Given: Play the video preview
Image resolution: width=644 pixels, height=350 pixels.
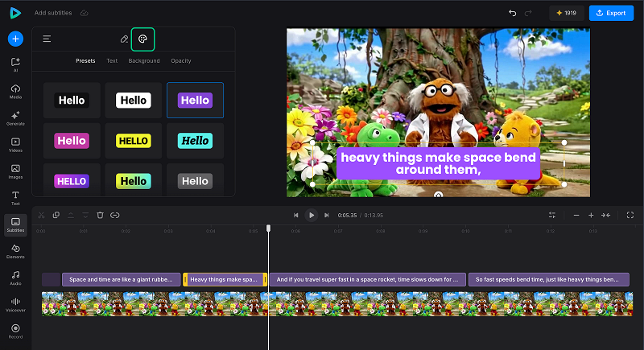Looking at the screenshot, I should 312,215.
